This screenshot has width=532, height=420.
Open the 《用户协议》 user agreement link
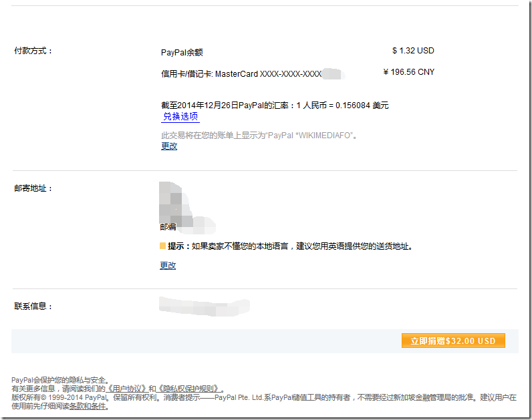(127, 389)
